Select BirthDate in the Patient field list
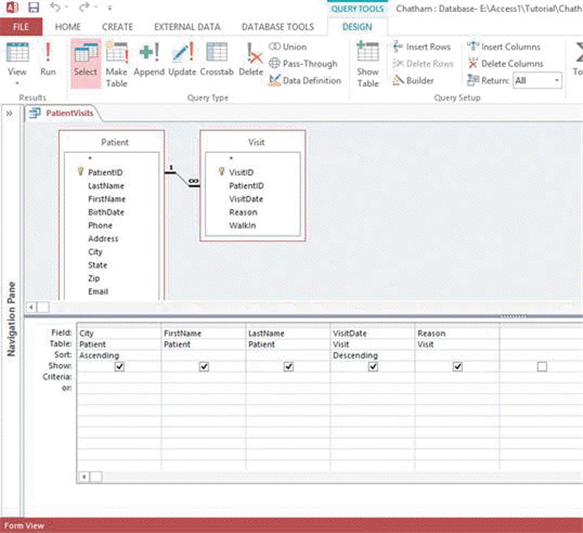583x533 pixels. [106, 212]
